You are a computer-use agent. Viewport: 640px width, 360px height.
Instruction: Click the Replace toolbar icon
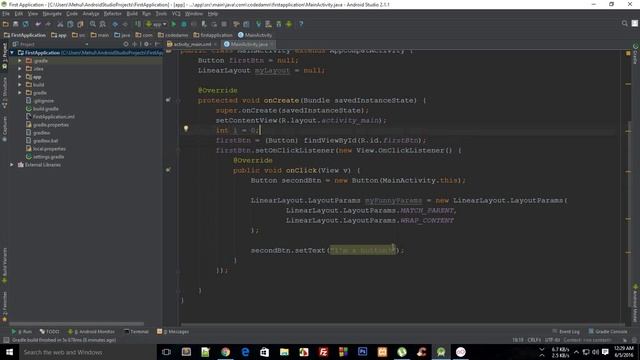102,24
